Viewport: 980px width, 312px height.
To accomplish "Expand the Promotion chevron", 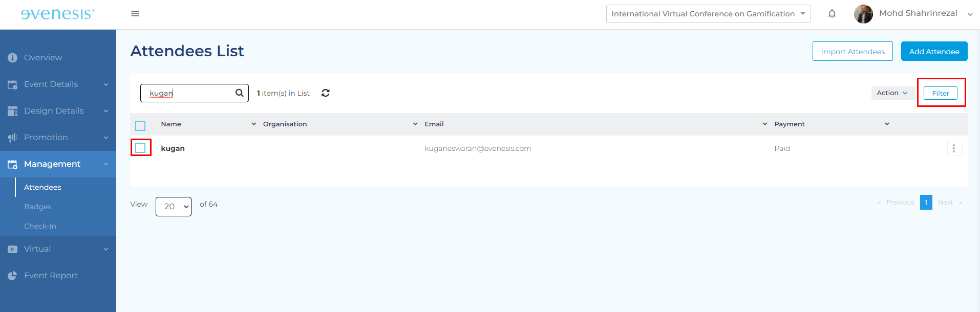I will coord(106,138).
